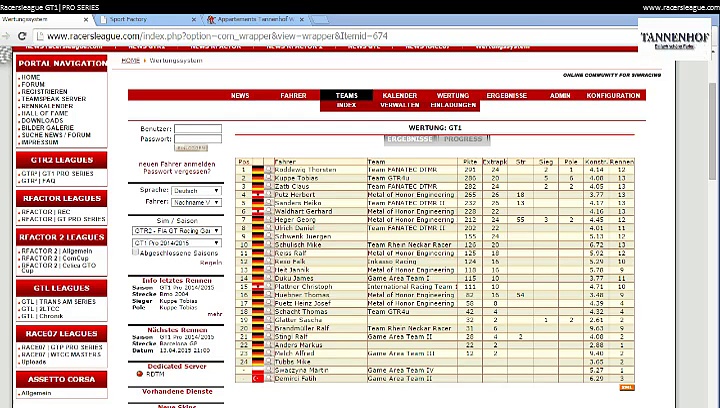Click the XML export icon below the table
Image resolution: width=720 pixels, height=408 pixels.
pyautogui.click(x=627, y=387)
